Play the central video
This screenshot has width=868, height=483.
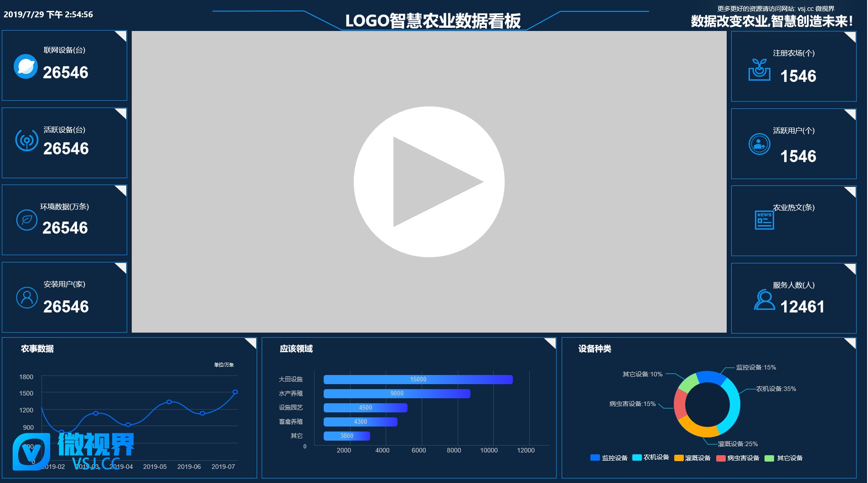pyautogui.click(x=429, y=181)
